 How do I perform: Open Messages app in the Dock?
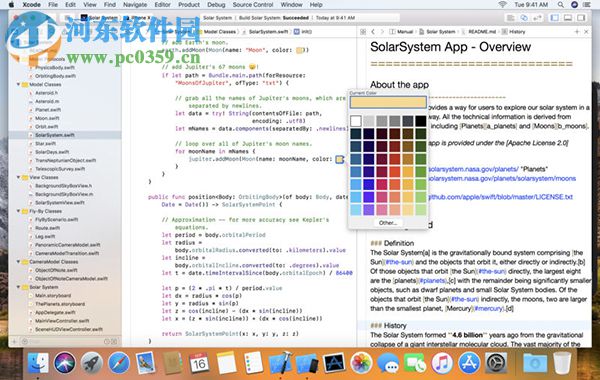pyautogui.click(x=388, y=363)
